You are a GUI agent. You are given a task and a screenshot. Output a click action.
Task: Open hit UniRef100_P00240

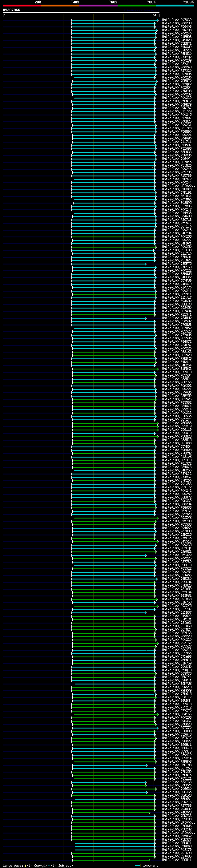pyautogui.click(x=176, y=33)
